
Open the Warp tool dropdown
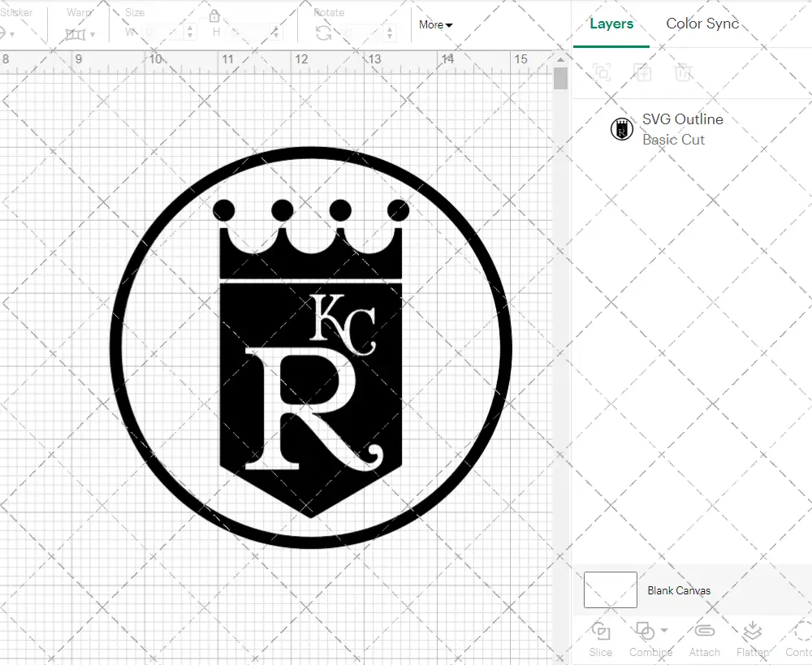(93, 35)
